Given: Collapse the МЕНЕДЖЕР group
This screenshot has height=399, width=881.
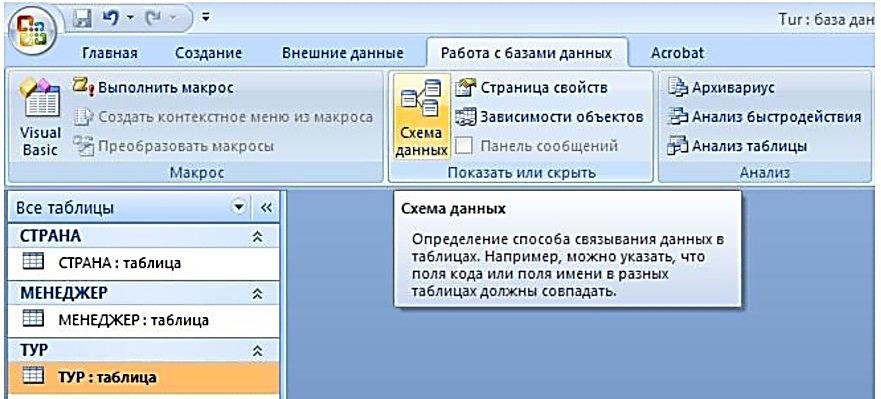Looking at the screenshot, I should click(257, 293).
